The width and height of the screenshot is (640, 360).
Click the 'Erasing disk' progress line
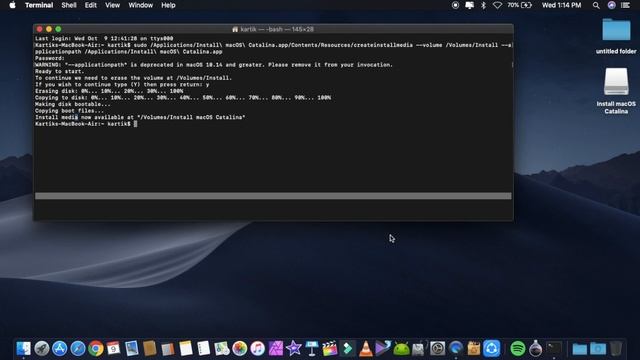click(x=109, y=91)
